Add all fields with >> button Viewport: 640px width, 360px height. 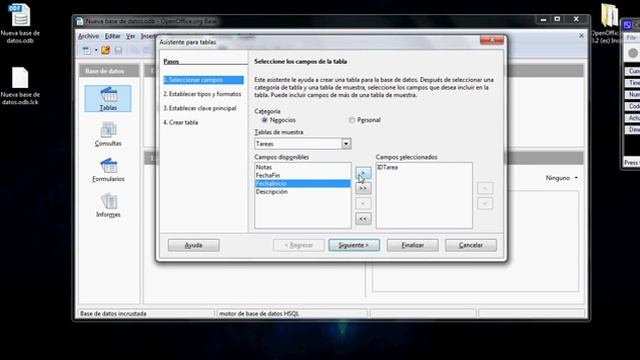coord(363,188)
